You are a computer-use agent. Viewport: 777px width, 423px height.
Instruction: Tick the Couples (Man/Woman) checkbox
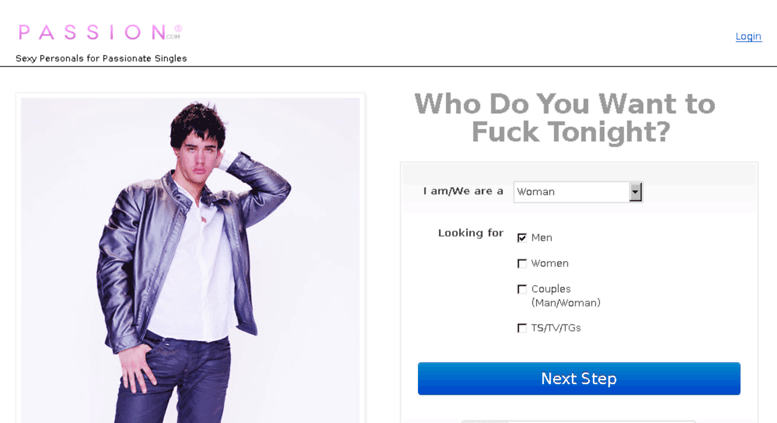(522, 289)
